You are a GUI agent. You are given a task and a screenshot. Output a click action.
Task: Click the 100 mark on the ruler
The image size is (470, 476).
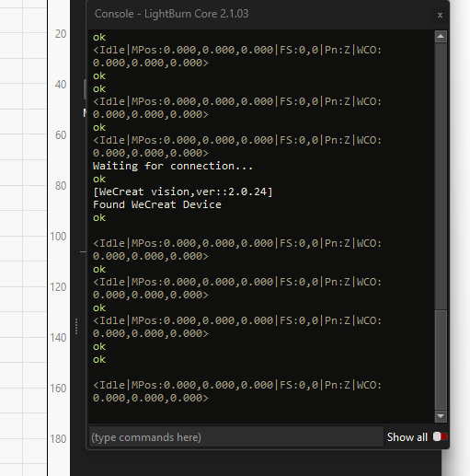58,237
